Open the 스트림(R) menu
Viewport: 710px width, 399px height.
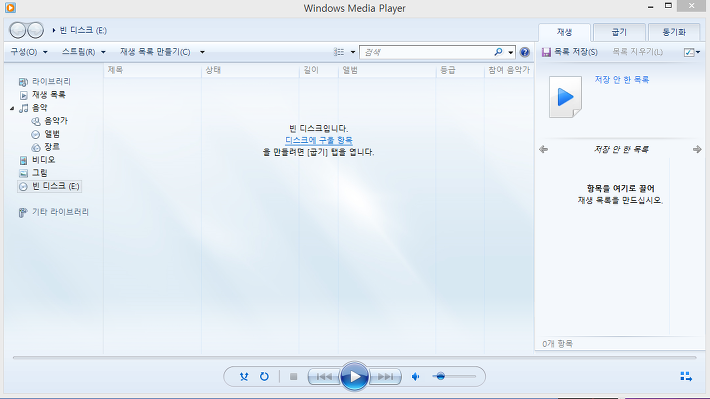(83, 52)
